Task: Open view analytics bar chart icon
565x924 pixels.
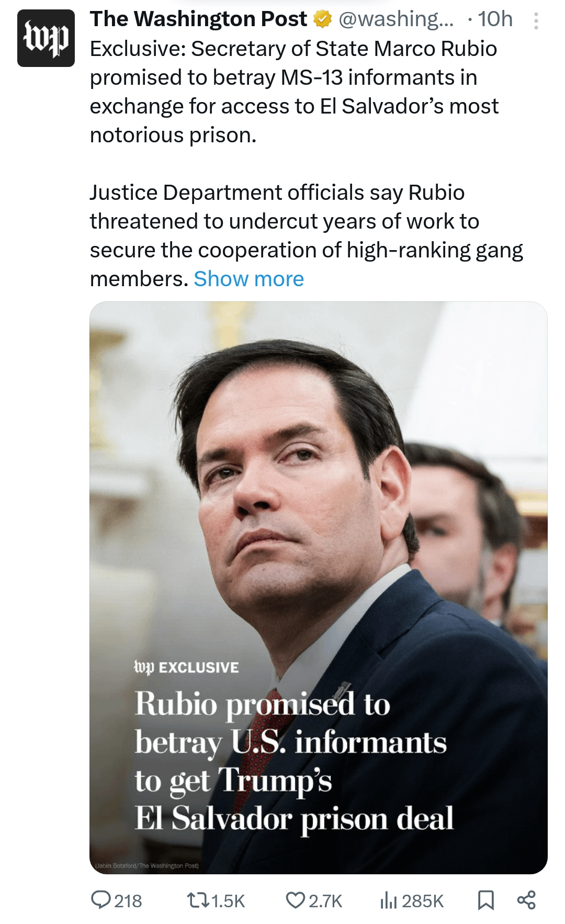Action: (x=388, y=900)
